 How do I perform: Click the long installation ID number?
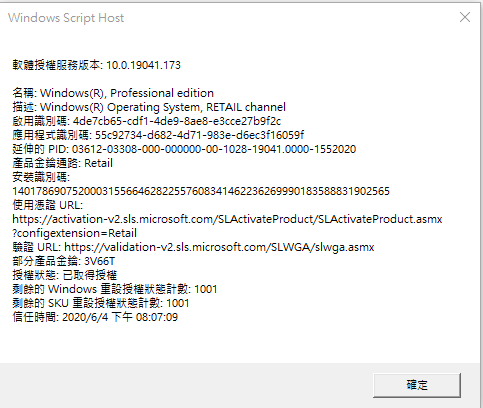[201, 191]
